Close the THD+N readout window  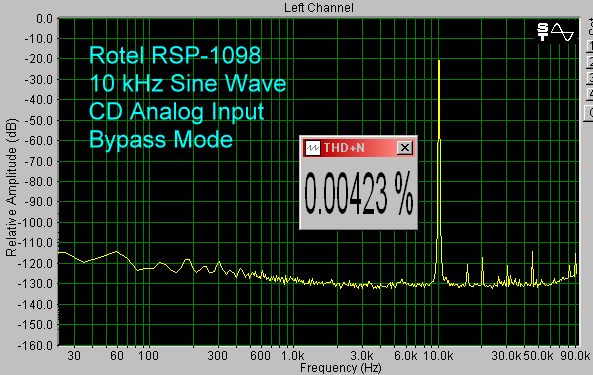[405, 148]
